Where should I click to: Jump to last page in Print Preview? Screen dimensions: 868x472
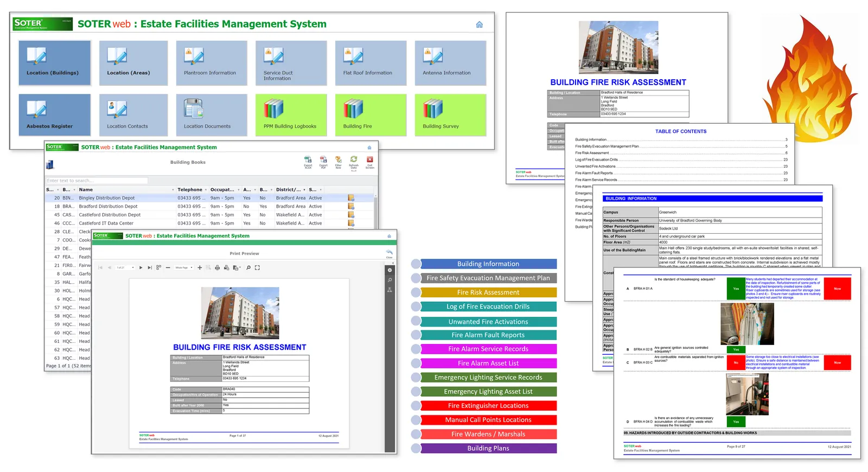tap(150, 267)
